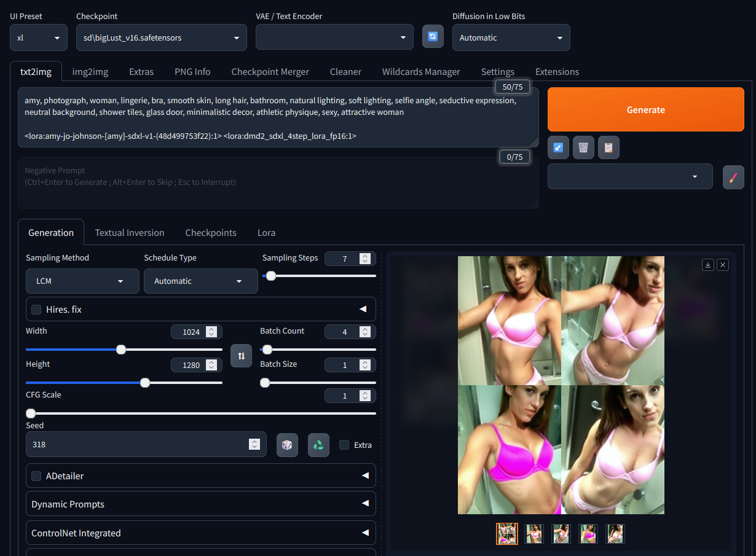Viewport: 756px width, 556px height.
Task: Open the Settings tab
Action: click(x=498, y=72)
